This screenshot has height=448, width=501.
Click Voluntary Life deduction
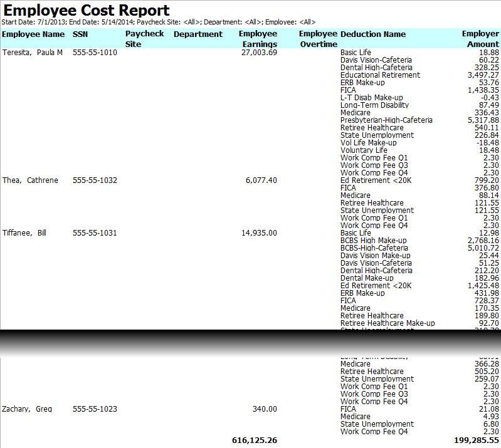click(364, 150)
